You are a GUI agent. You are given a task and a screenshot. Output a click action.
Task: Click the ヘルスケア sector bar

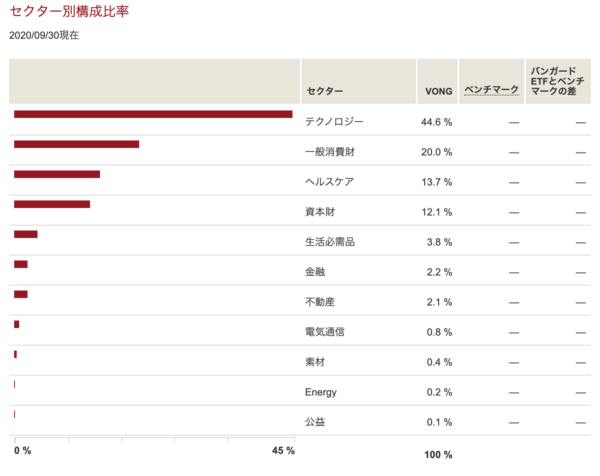(x=57, y=174)
